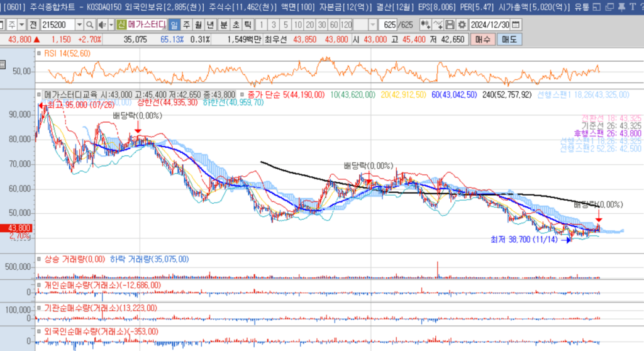Click the 매수 buy button

point(482,39)
